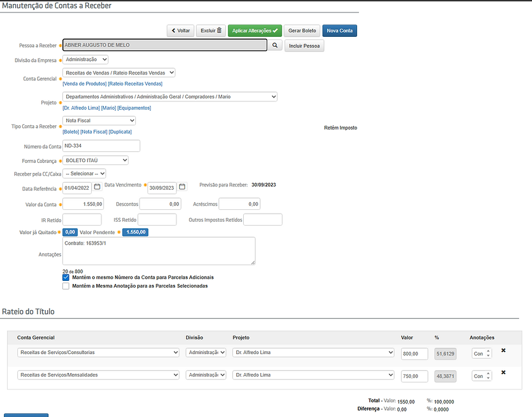This screenshot has width=532, height=417.
Task: Click the Outros Impostos Retidos field
Action: point(263,220)
